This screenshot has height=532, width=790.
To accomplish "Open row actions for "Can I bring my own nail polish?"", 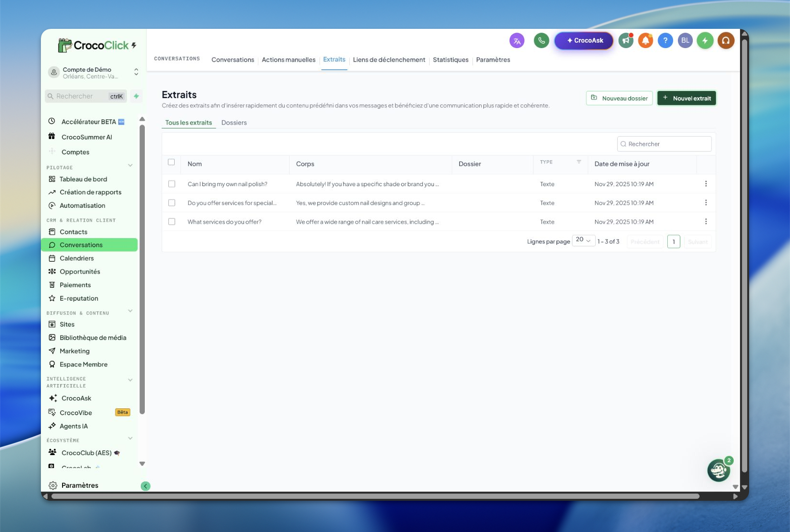I will pos(706,184).
